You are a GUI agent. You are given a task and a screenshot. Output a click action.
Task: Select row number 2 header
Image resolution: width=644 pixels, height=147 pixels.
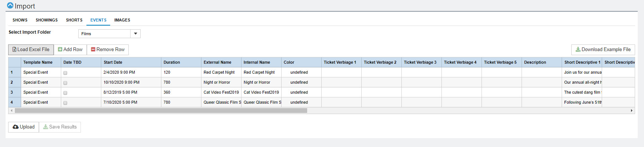click(x=15, y=82)
